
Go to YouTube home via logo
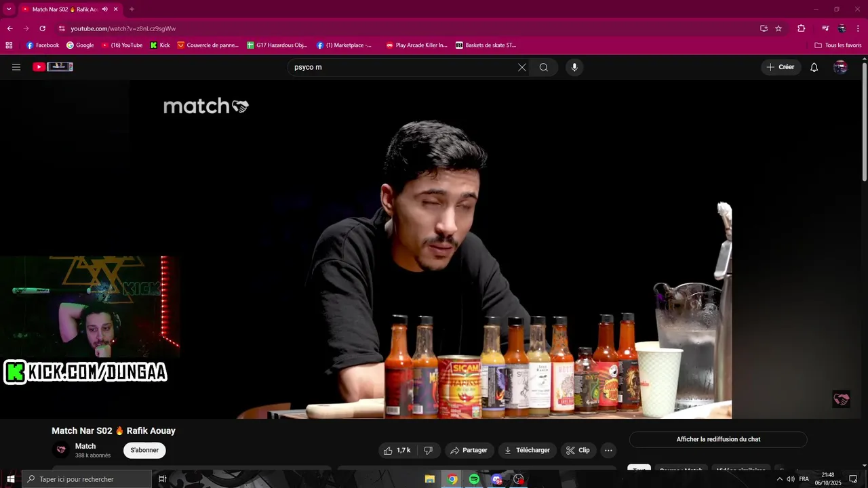point(53,67)
